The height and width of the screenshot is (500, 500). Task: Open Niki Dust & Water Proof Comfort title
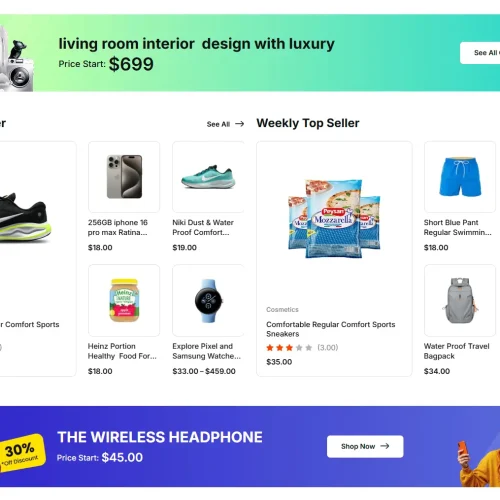[x=203, y=227]
